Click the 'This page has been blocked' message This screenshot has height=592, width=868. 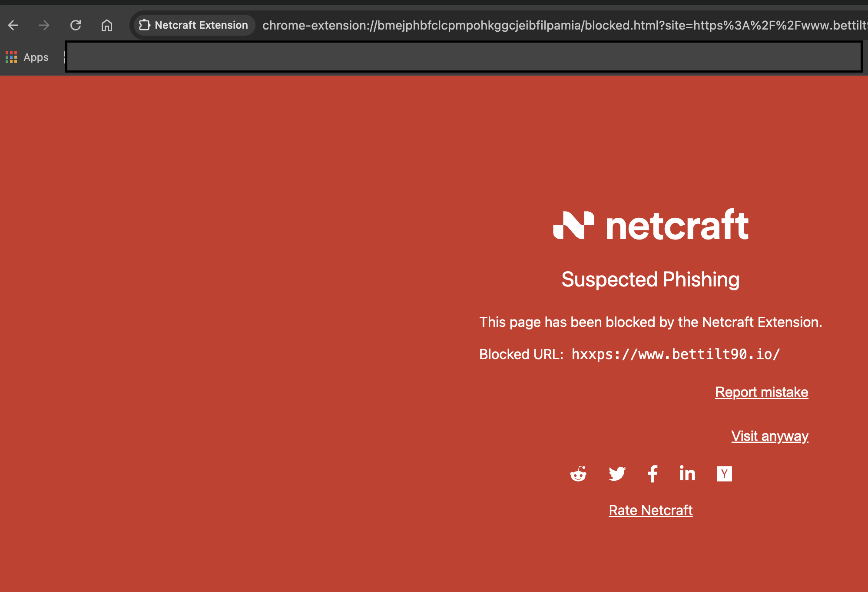click(x=650, y=322)
